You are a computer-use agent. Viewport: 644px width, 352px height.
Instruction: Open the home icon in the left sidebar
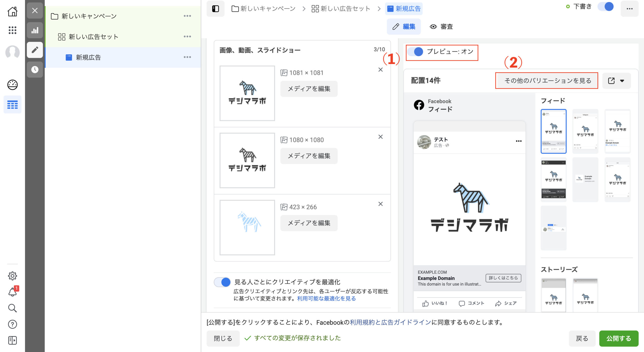tap(12, 11)
